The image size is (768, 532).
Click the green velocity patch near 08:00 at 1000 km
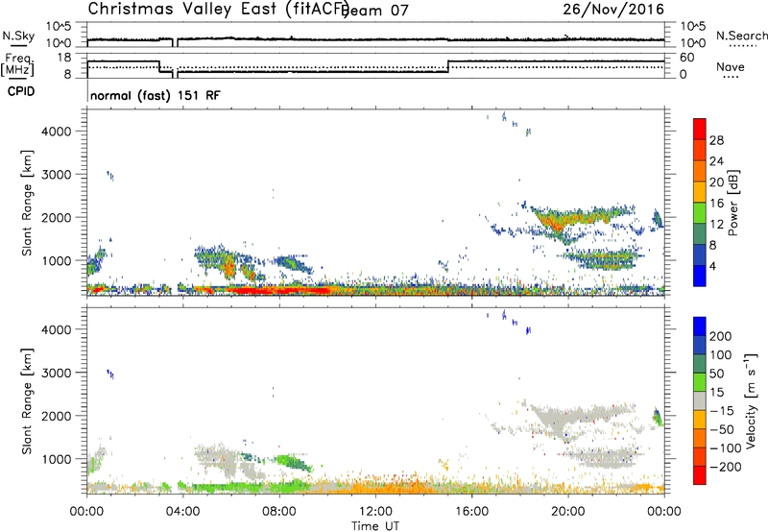[x=293, y=463]
